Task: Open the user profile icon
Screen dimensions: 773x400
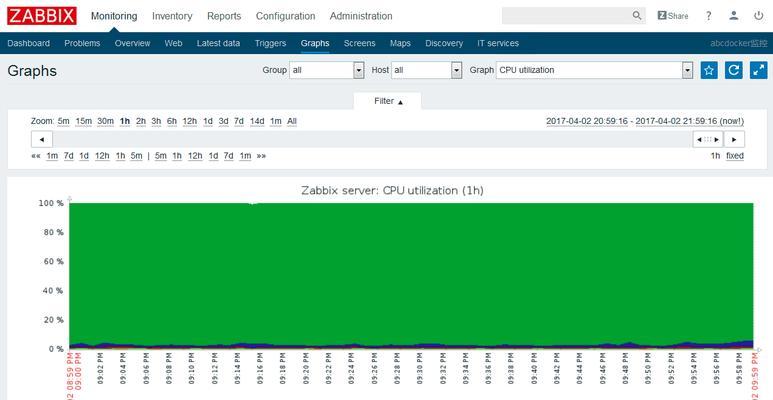Action: tap(734, 16)
